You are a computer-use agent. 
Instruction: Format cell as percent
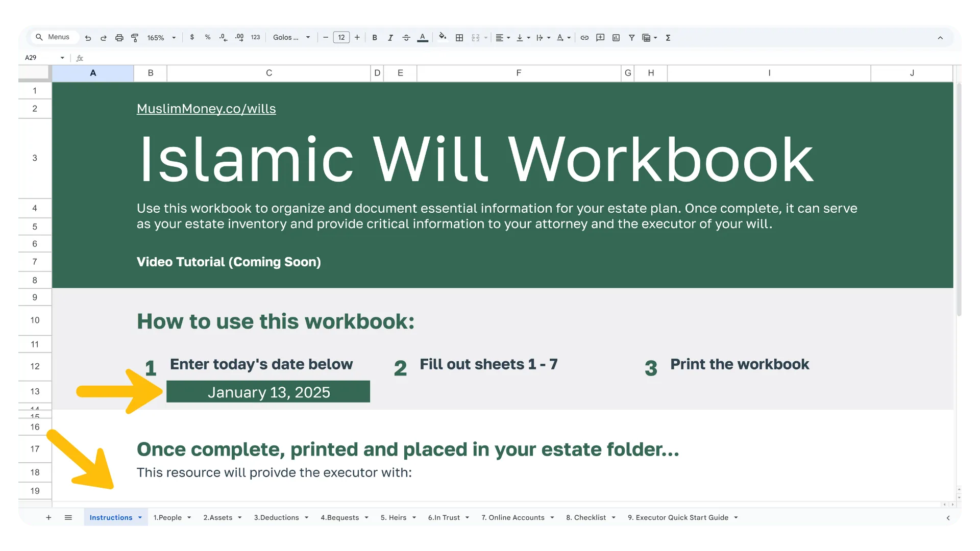pyautogui.click(x=208, y=37)
